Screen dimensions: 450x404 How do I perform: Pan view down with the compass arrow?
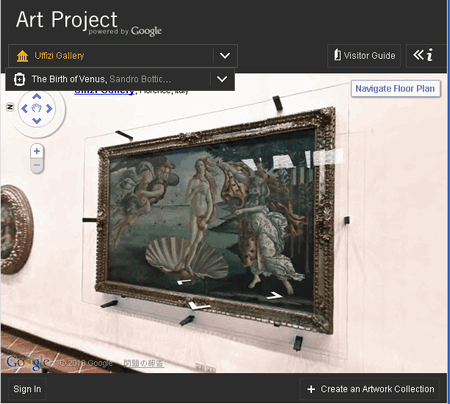point(37,121)
